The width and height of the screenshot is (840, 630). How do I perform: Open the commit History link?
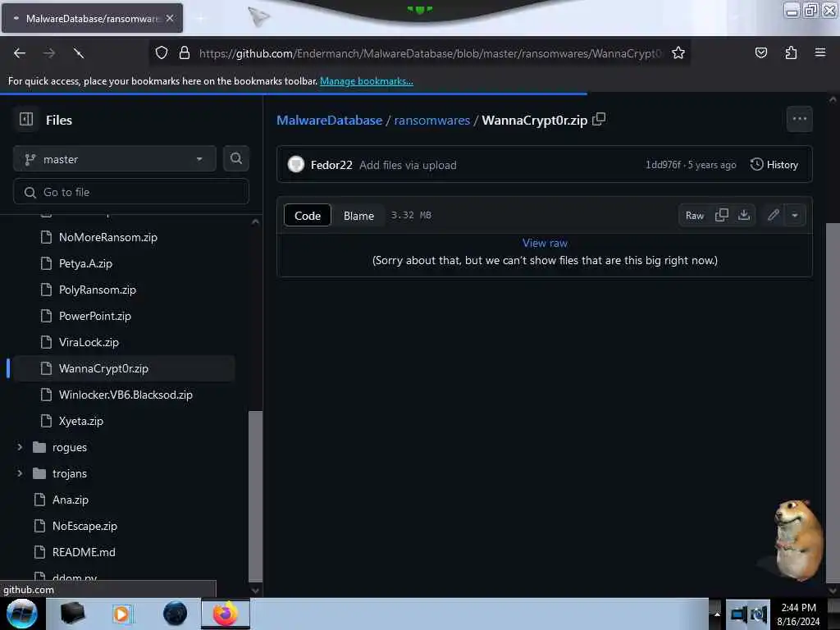coord(774,164)
